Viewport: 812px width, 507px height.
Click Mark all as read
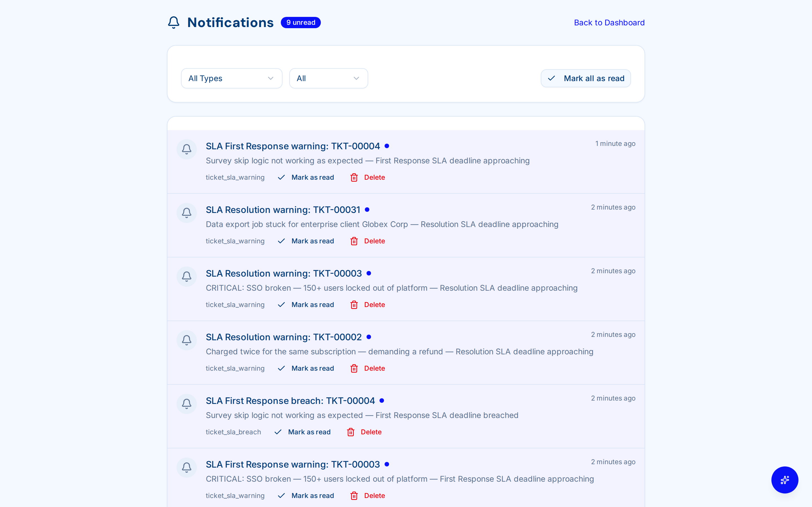tap(586, 78)
